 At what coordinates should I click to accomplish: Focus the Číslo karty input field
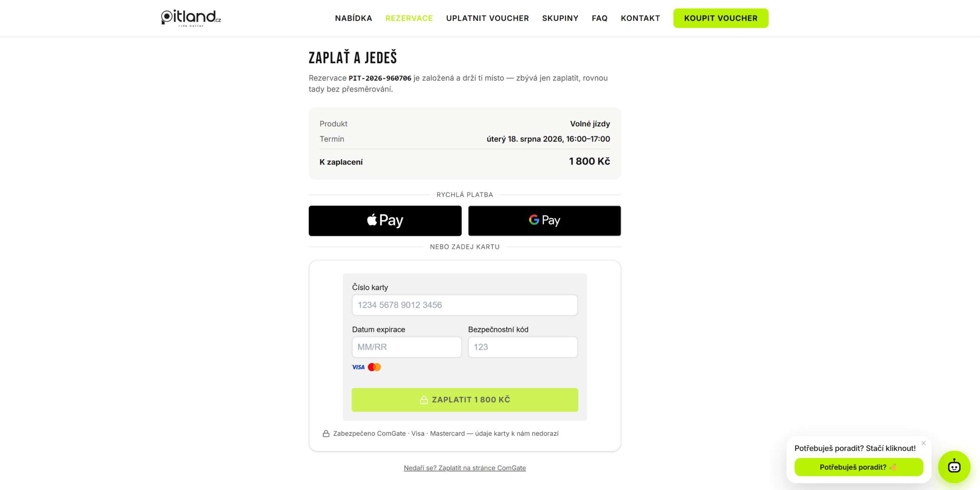click(x=464, y=305)
